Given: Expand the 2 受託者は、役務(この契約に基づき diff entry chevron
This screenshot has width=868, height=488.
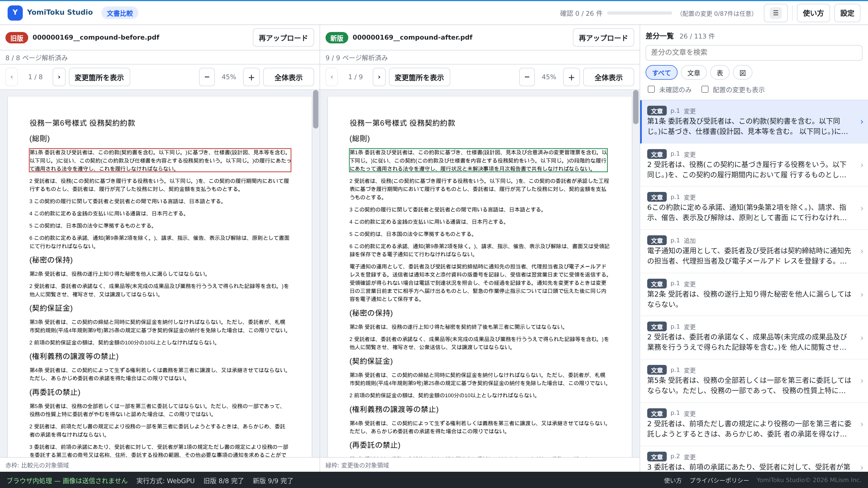Looking at the screenshot, I should click(861, 165).
